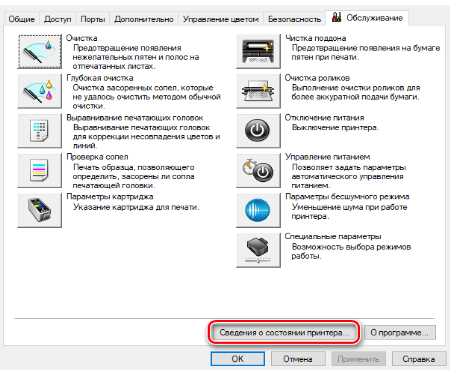
Task: Open Выравнивание печатающих головок icon
Action: [40, 131]
